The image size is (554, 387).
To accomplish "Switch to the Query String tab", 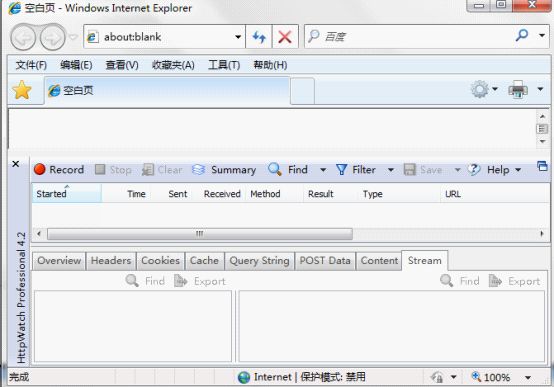I will click(259, 261).
